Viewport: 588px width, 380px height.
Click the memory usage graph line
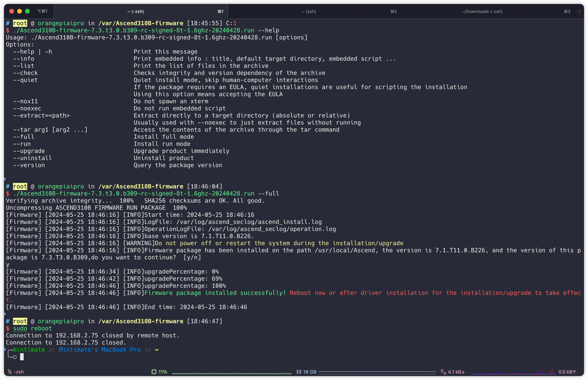[377, 372]
